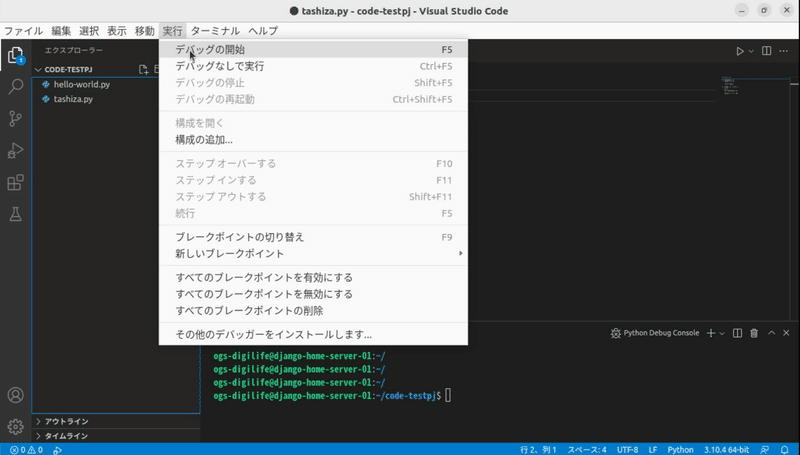800x455 pixels.
Task: Choose その他のデバッガーをインストールします...
Action: (313, 335)
